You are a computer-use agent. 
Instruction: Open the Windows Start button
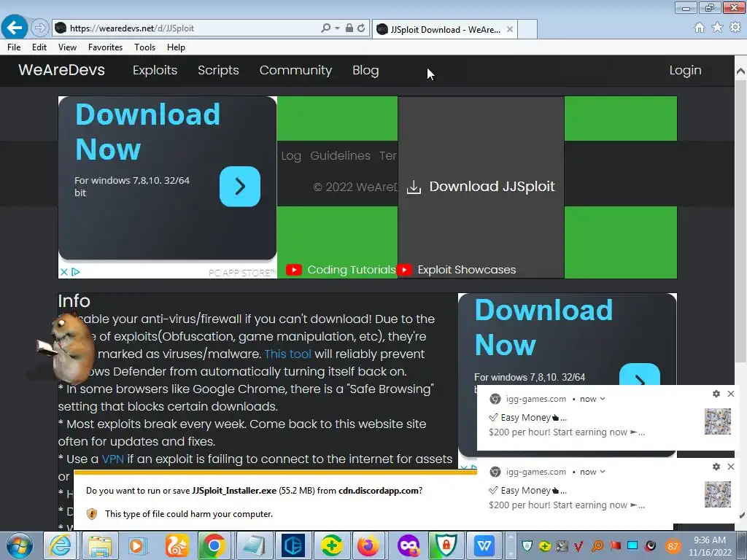tap(20, 545)
